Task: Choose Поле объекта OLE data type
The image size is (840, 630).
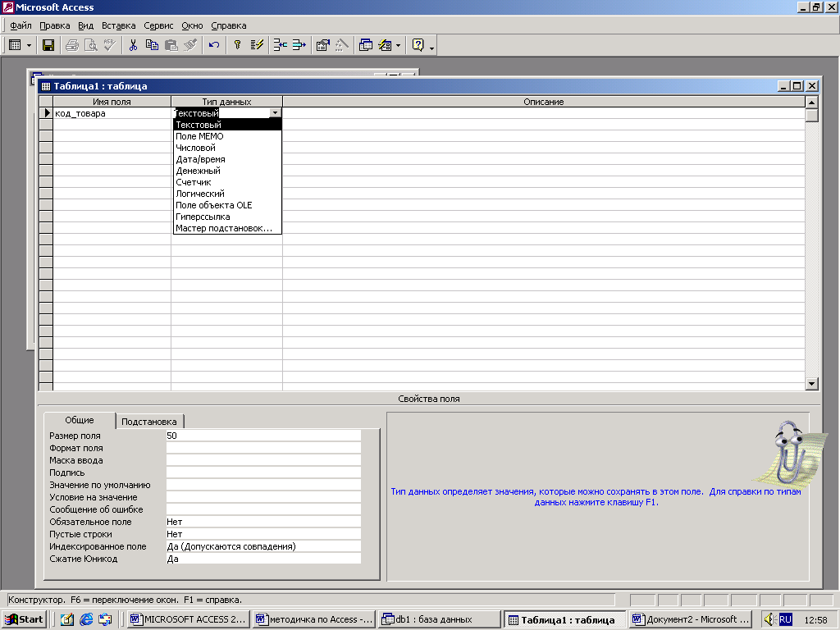Action: 228,205
